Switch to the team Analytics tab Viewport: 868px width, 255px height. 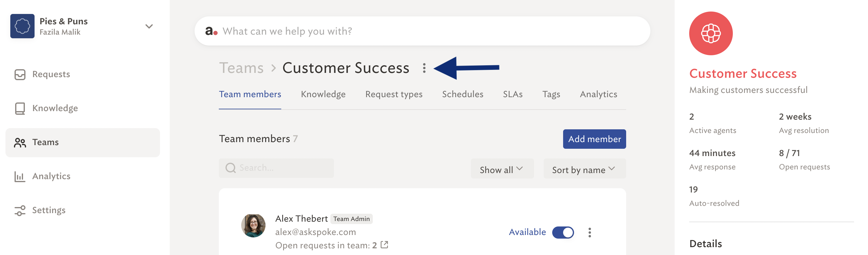599,94
